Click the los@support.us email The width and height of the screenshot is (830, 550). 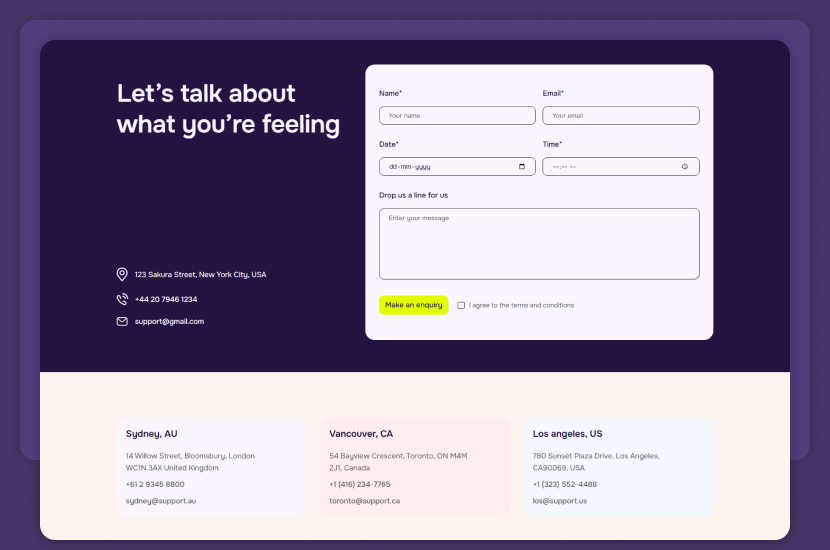coord(560,501)
